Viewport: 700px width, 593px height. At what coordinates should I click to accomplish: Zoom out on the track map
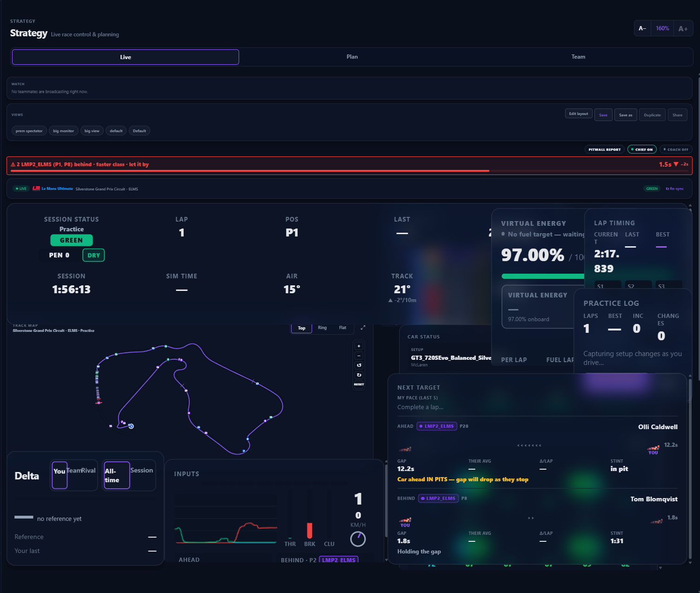[359, 356]
